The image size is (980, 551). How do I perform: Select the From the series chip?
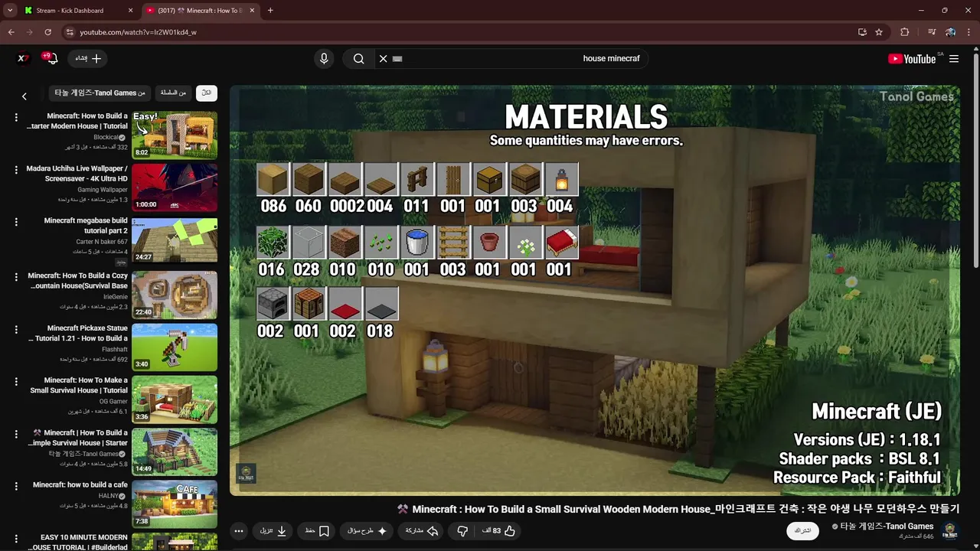coord(173,93)
